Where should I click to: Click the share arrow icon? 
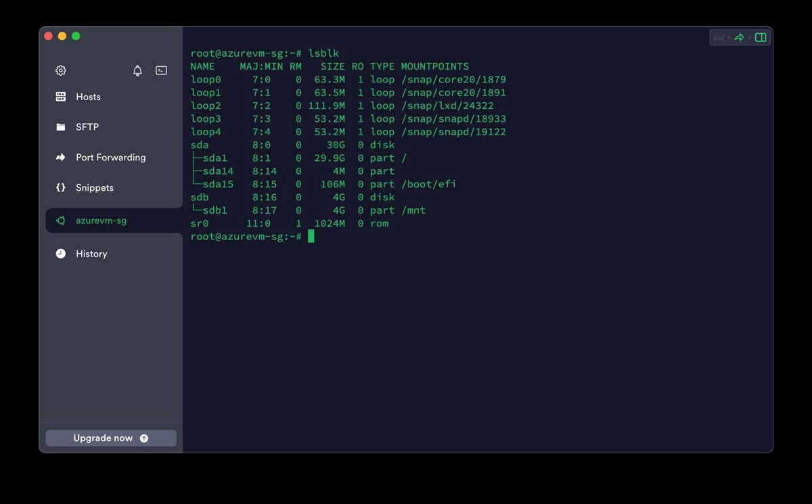(x=739, y=37)
